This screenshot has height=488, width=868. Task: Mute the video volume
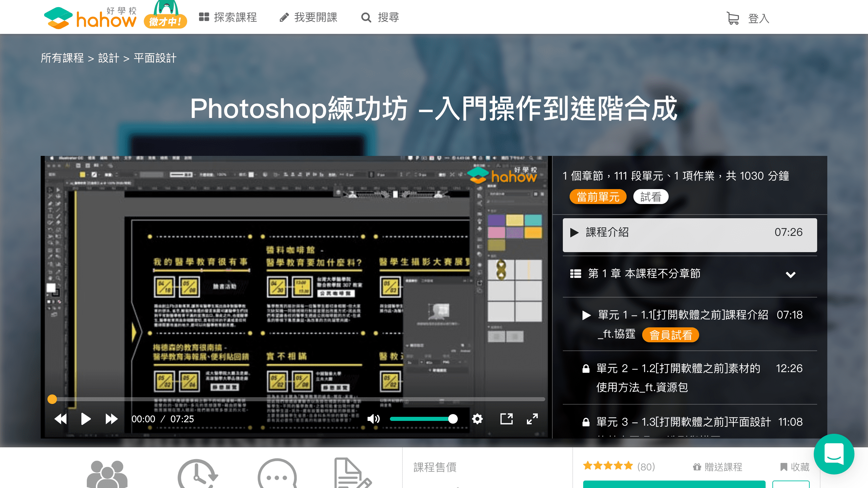(x=373, y=419)
